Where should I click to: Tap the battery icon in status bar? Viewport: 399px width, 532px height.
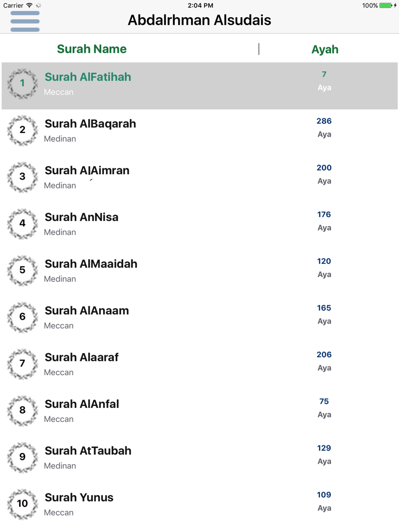pyautogui.click(x=386, y=6)
